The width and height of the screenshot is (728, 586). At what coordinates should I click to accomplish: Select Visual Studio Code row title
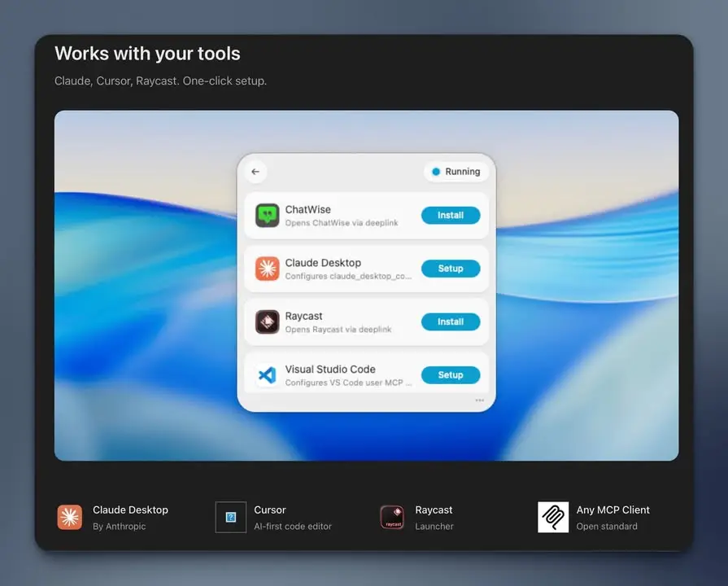coord(330,370)
